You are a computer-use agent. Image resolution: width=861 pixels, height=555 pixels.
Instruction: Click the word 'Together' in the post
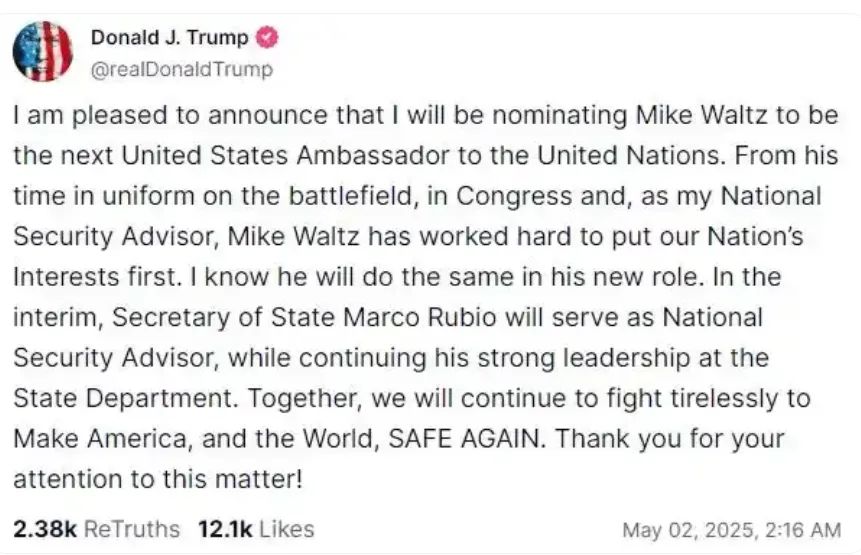303,399
